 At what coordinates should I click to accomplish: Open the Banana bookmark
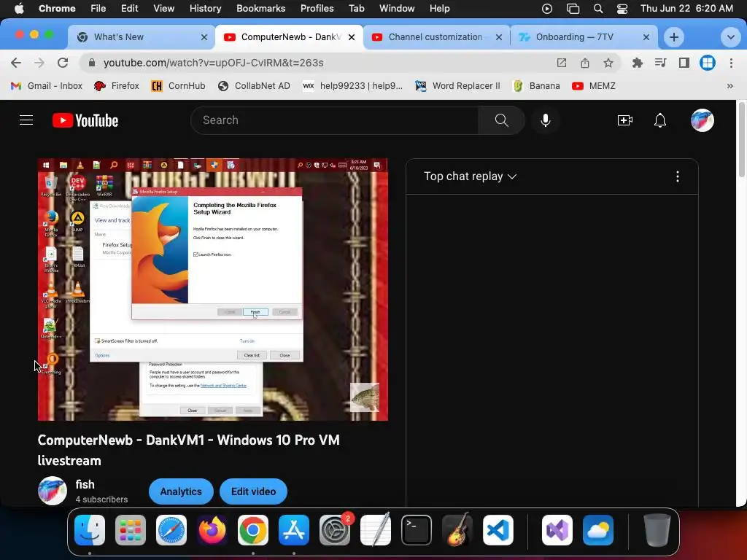pyautogui.click(x=536, y=86)
